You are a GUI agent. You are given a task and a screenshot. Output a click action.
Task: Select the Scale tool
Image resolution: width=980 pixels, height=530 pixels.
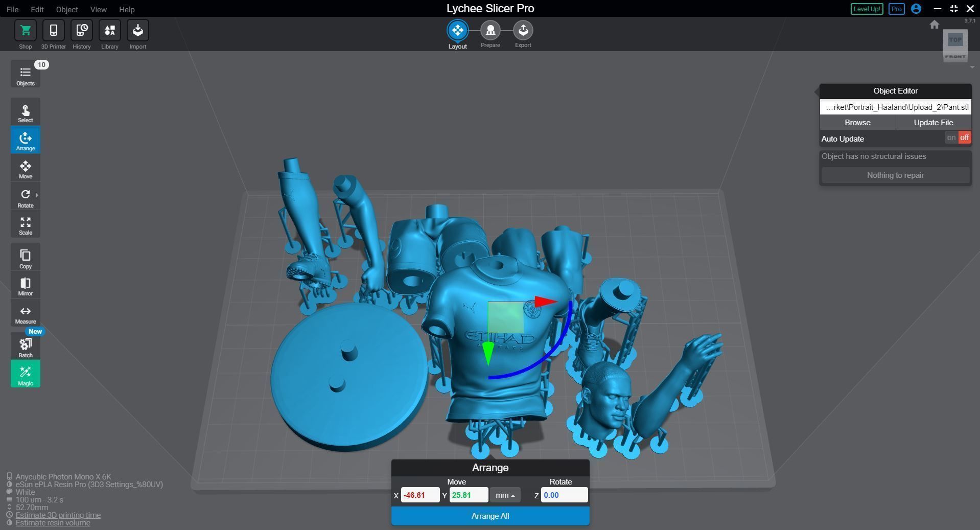coord(25,225)
